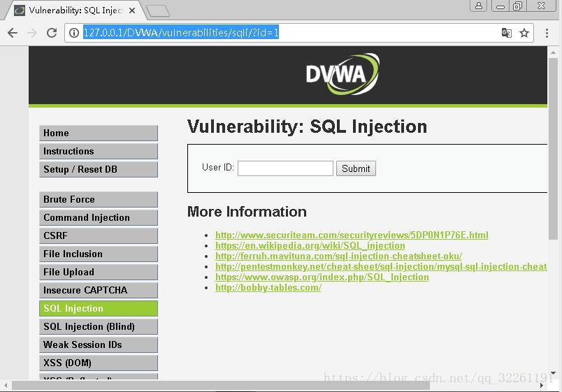The height and width of the screenshot is (392, 562).
Task: Select the Vulnerability: SQL Injection browser tab
Action: (73, 10)
